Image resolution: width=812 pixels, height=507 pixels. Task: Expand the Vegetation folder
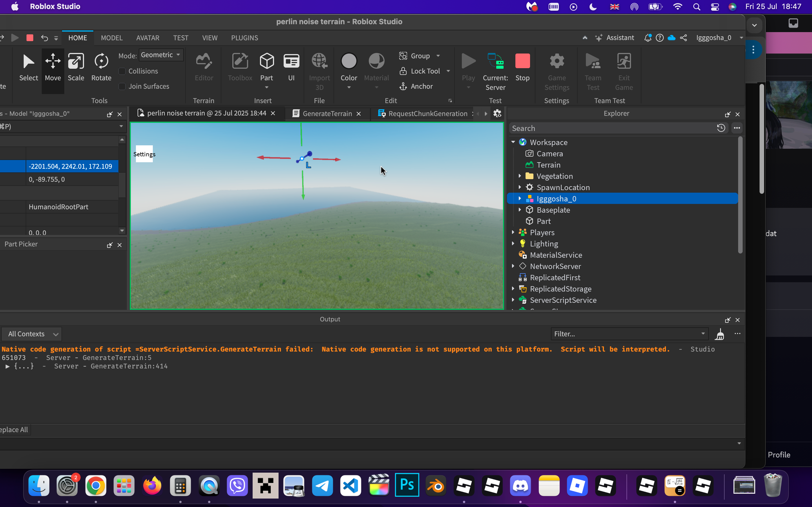pyautogui.click(x=520, y=176)
